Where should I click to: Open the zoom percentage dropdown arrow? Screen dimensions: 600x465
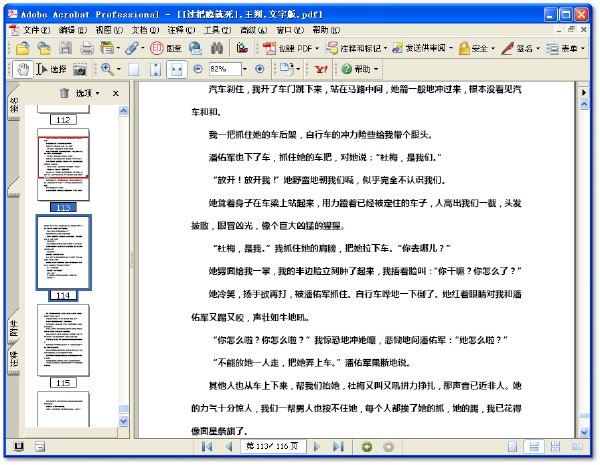[x=245, y=69]
